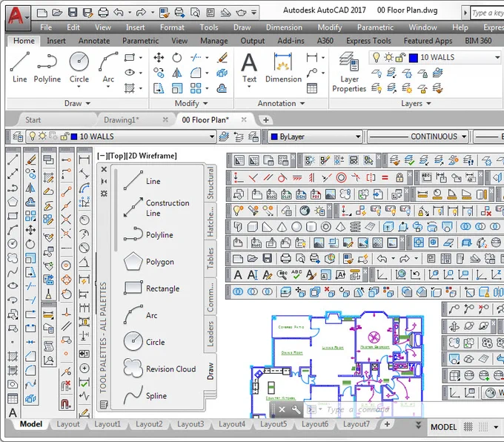Click the blue layer color swatch in ribbon
The height and width of the screenshot is (442, 504).
[x=414, y=58]
